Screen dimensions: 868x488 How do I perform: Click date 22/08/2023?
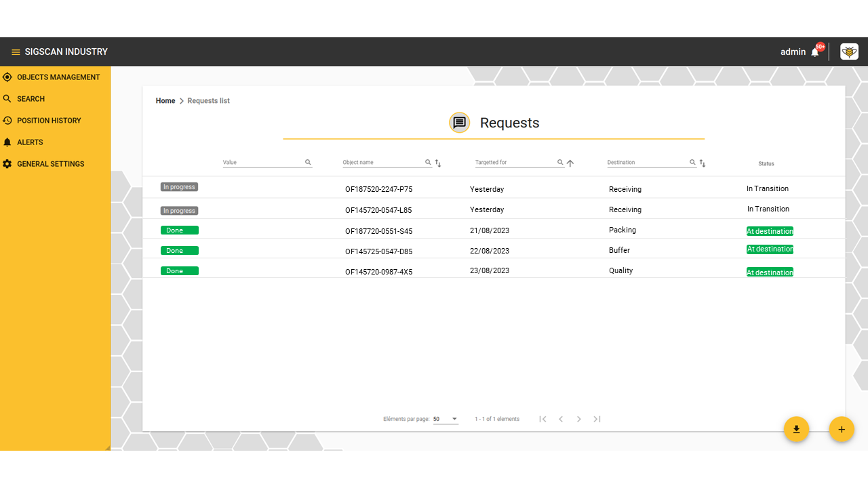490,251
